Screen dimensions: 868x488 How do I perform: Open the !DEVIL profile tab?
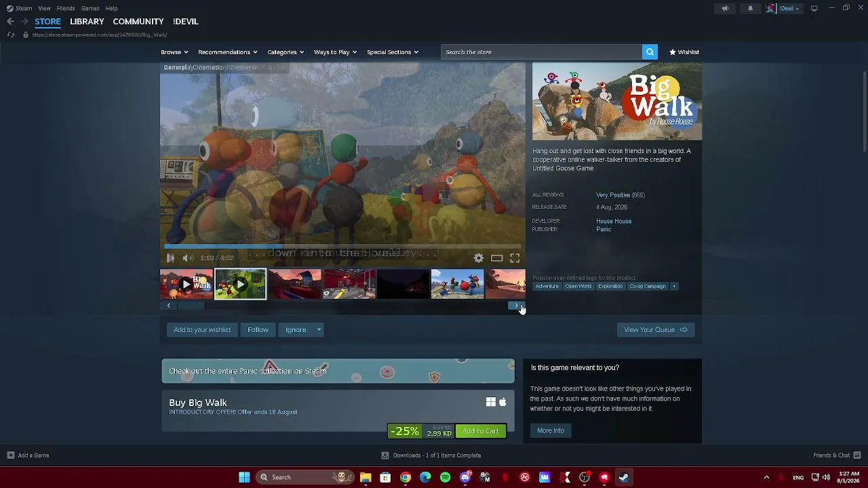pos(185,22)
